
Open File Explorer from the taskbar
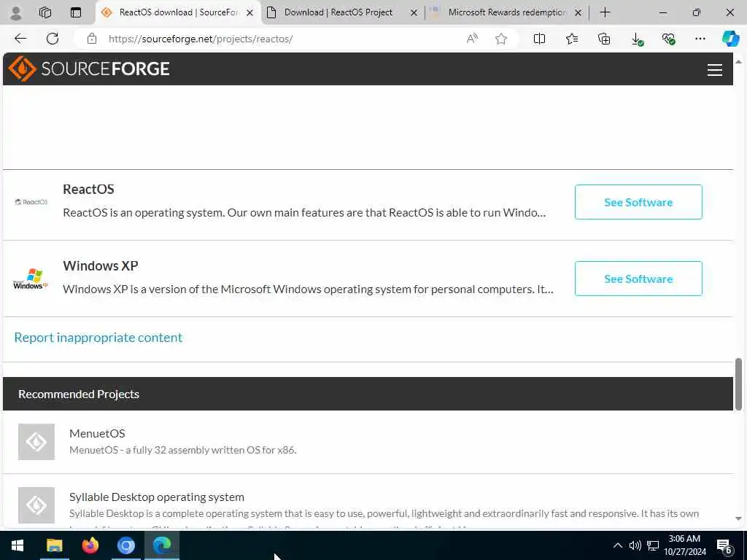(54, 545)
